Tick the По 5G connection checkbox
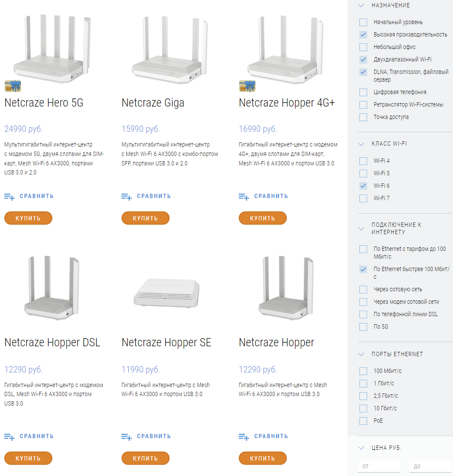 pos(363,326)
